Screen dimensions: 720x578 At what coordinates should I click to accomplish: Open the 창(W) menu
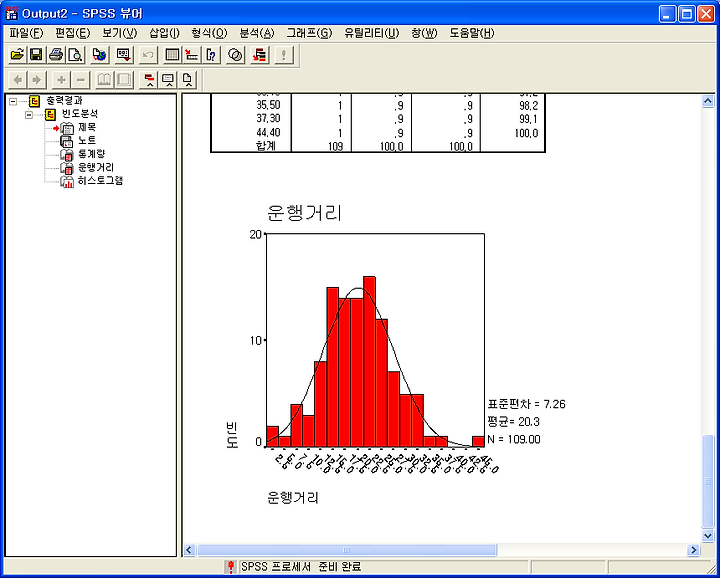coord(424,33)
